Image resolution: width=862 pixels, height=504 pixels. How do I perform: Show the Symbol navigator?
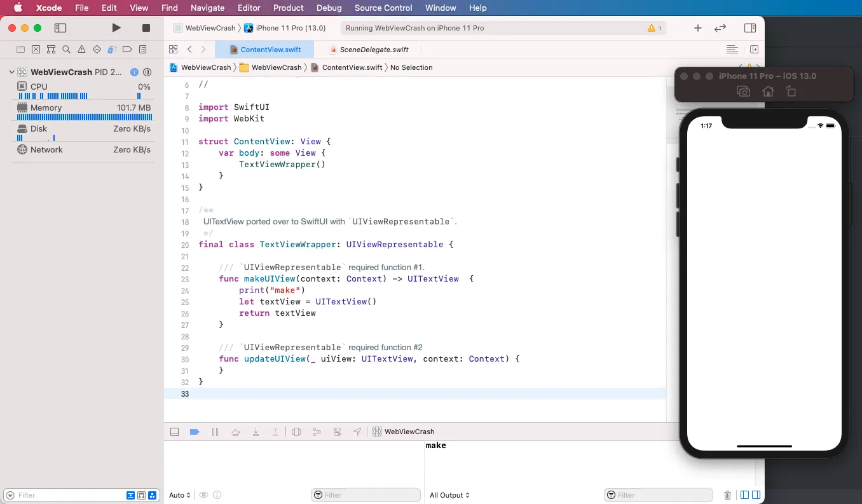click(x=51, y=49)
